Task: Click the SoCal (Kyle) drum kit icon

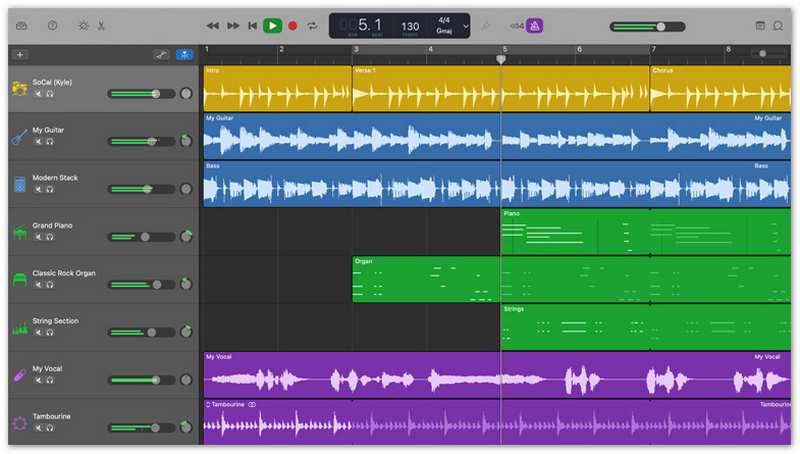Action: [19, 89]
